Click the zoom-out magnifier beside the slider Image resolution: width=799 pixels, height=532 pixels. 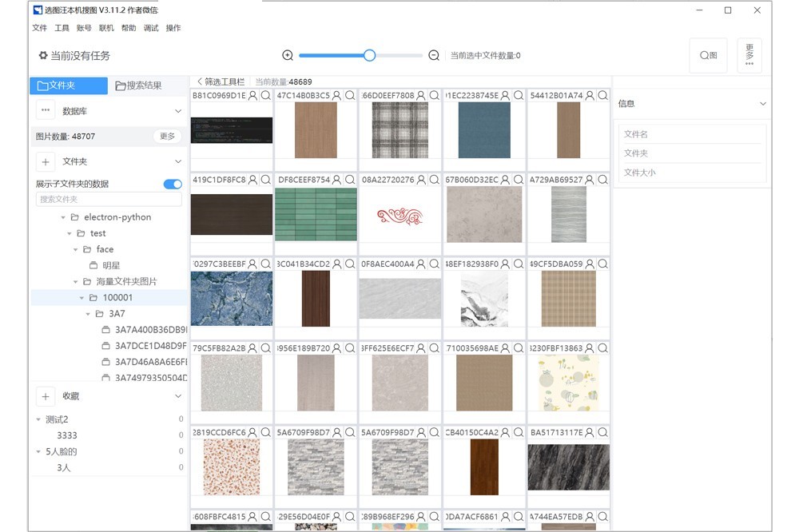click(x=434, y=55)
